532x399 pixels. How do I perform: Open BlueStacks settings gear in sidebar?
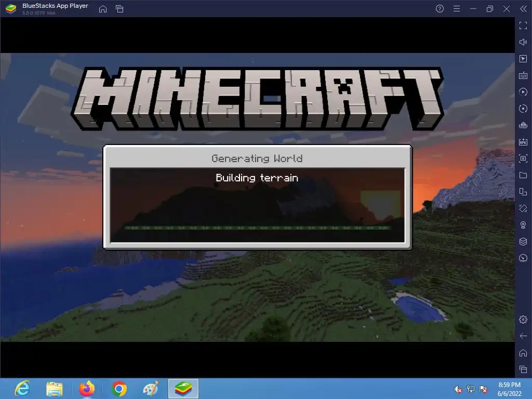[x=523, y=320]
